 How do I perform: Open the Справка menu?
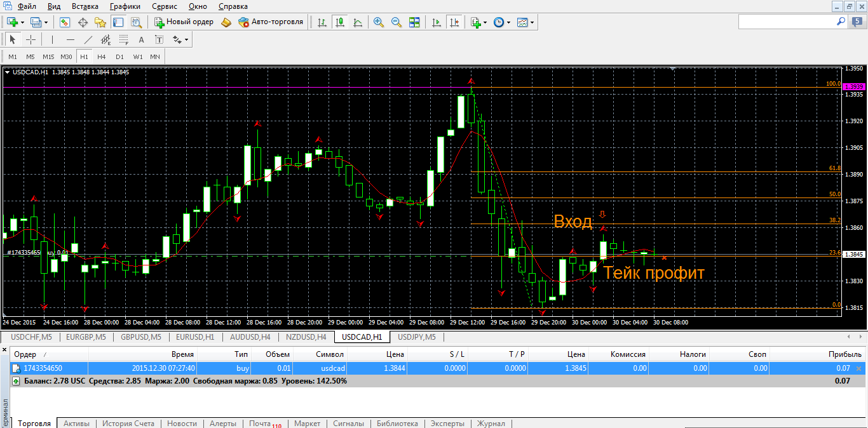coord(233,6)
